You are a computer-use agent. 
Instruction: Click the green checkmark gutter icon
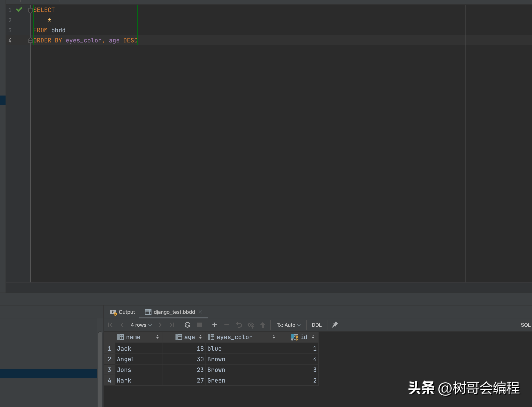point(19,9)
